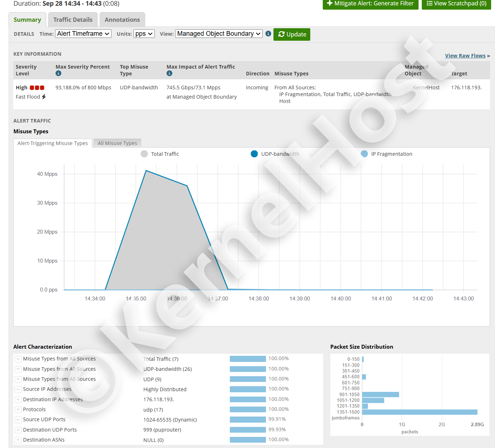
Task: Toggle the Total Traffic legend series
Action: (x=160, y=154)
